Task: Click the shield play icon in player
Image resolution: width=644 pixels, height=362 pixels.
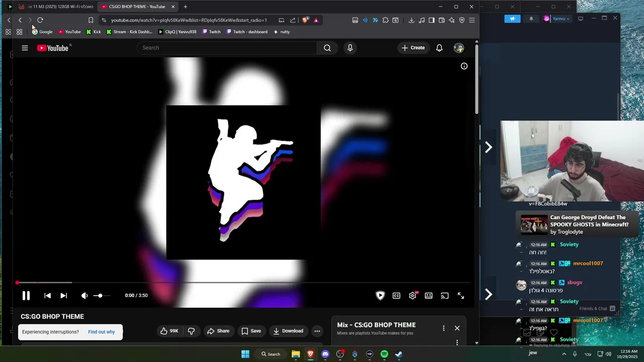Action: [380, 296]
